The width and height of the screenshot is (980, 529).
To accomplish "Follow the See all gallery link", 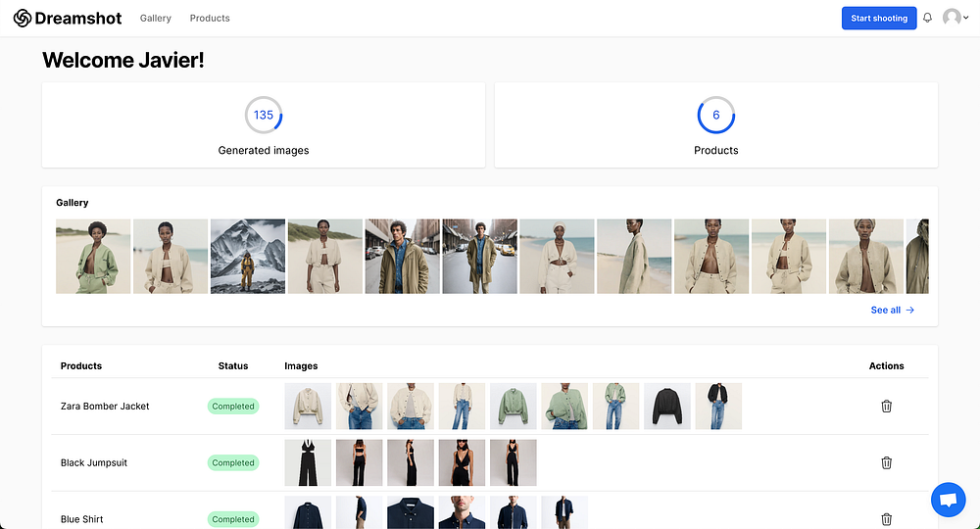I will [x=893, y=310].
